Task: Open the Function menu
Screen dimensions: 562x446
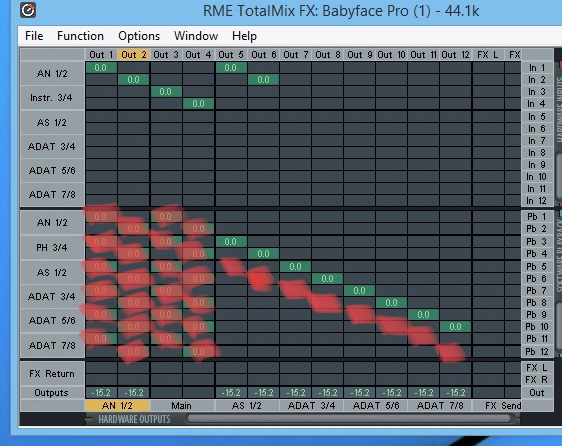Action: tap(80, 36)
